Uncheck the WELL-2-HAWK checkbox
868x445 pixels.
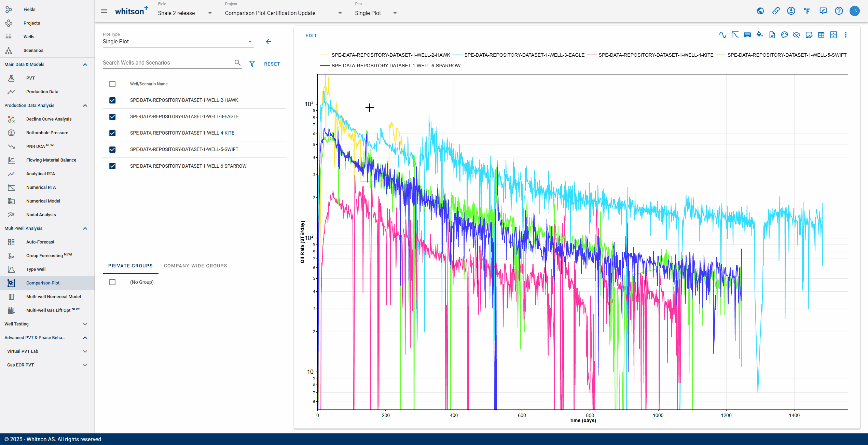click(x=112, y=100)
